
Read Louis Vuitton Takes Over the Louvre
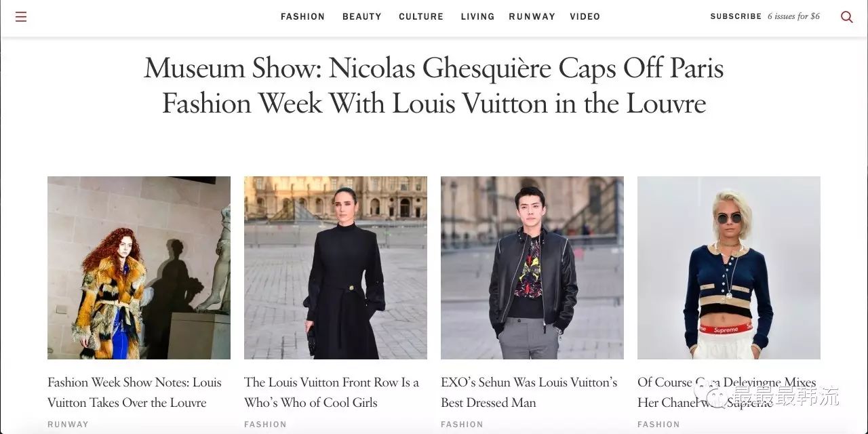click(x=134, y=392)
